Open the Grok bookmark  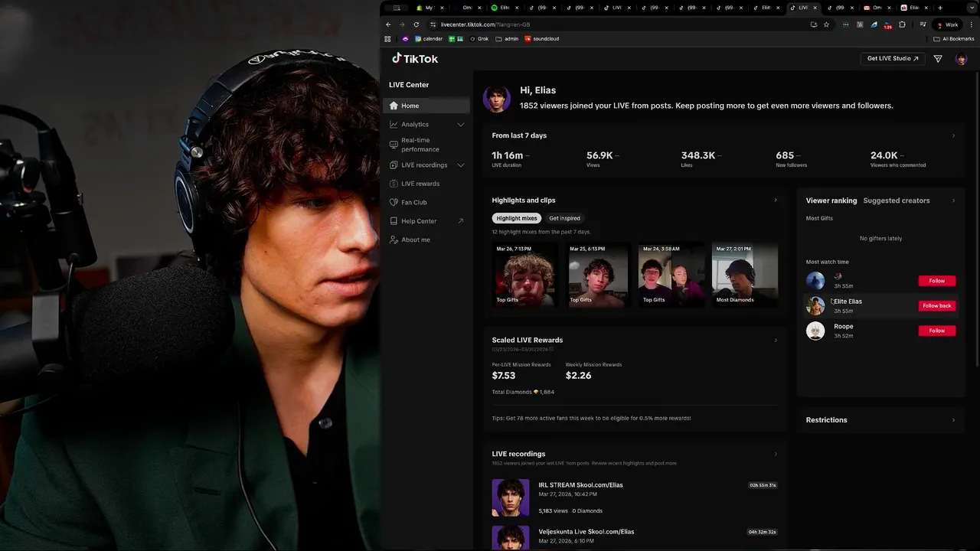pos(479,39)
